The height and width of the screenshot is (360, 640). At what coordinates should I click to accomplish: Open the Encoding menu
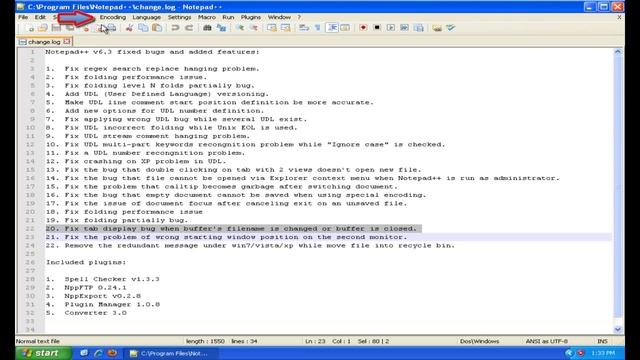coord(113,17)
